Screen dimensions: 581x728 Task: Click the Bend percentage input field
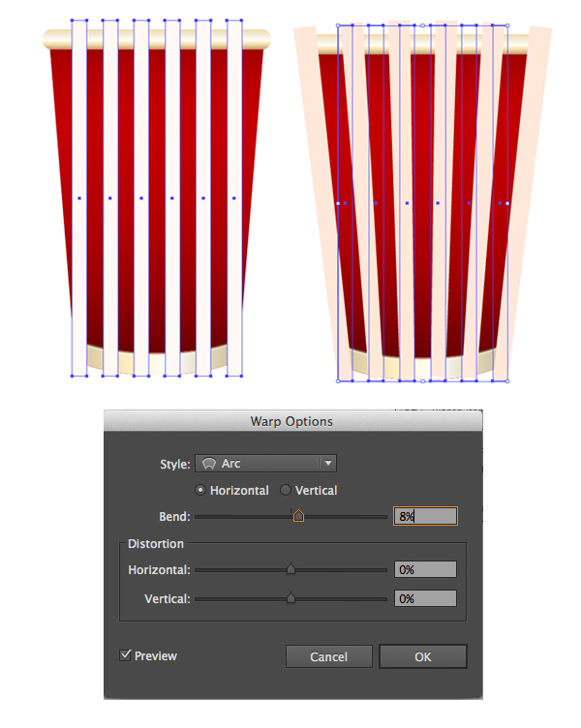(x=425, y=516)
